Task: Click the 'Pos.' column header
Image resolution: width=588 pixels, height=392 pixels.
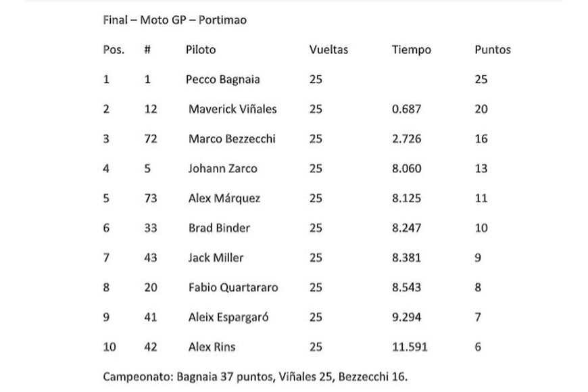Action: coord(114,49)
